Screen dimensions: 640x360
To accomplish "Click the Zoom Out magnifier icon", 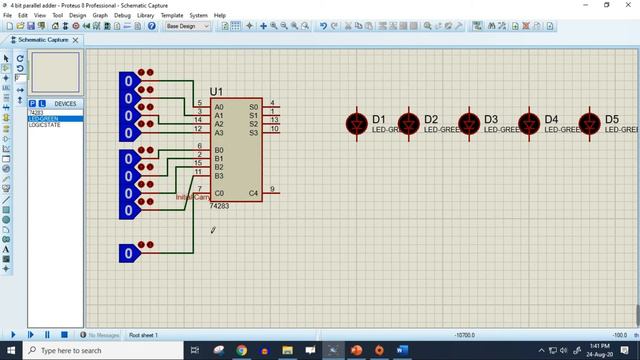I will pyautogui.click(x=284, y=26).
